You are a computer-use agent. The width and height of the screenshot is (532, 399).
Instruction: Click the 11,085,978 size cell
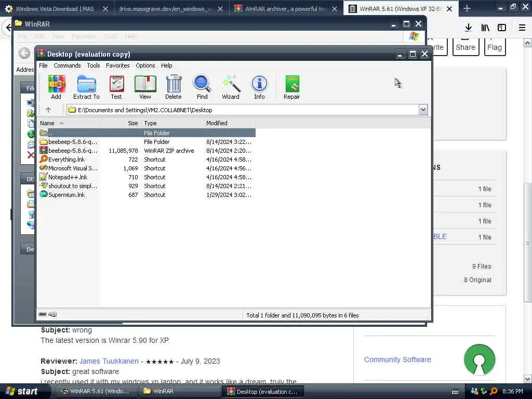pos(123,151)
